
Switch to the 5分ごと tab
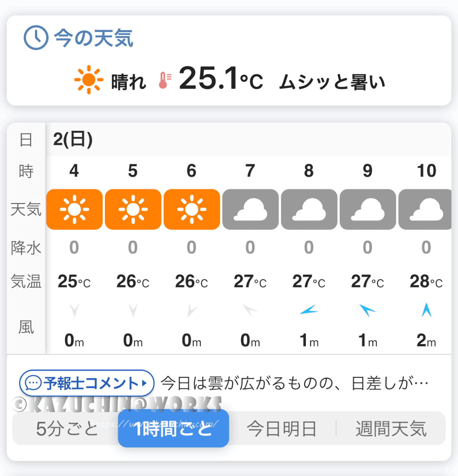pos(67,429)
